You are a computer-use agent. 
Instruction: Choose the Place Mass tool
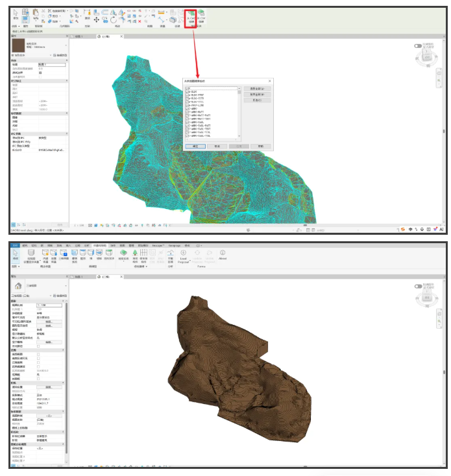(x=54, y=256)
